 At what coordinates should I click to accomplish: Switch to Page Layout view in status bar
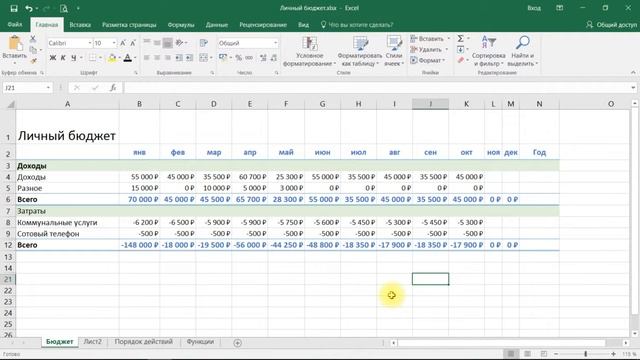[527, 353]
